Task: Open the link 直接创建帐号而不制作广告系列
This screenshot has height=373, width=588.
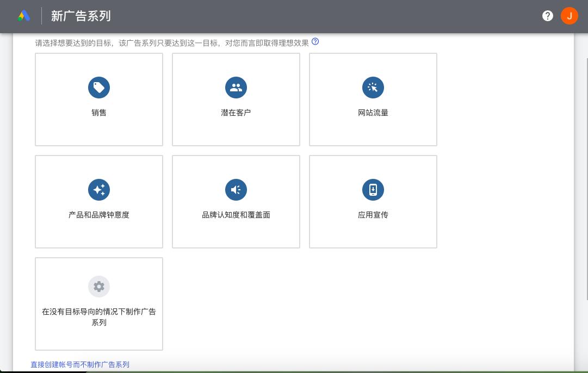Action: click(79, 364)
